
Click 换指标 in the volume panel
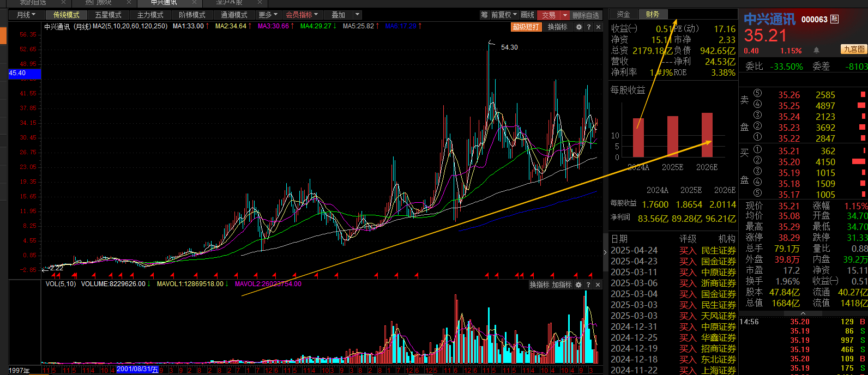click(539, 285)
